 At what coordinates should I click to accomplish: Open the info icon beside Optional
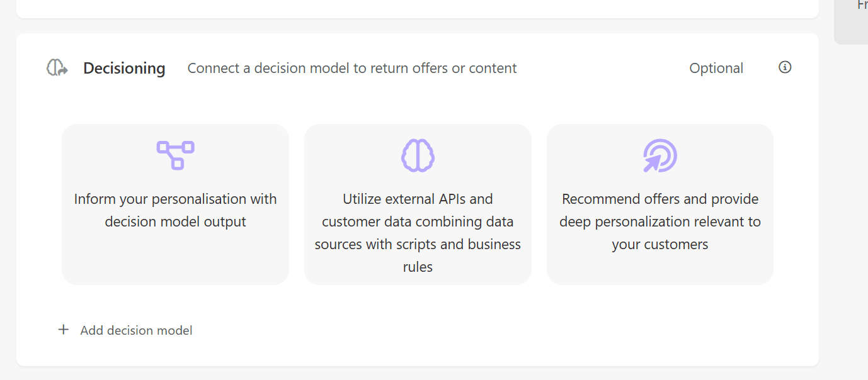(x=785, y=67)
